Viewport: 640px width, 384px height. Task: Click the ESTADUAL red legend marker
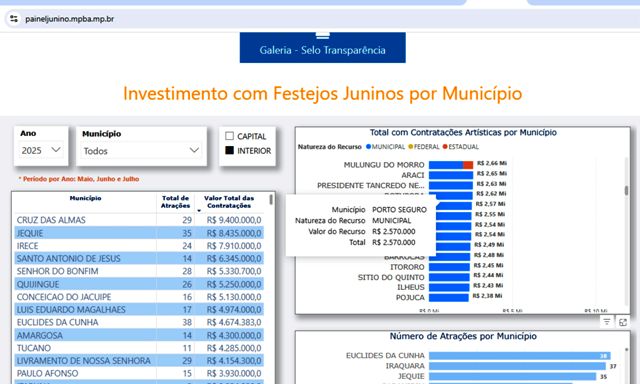[445, 146]
